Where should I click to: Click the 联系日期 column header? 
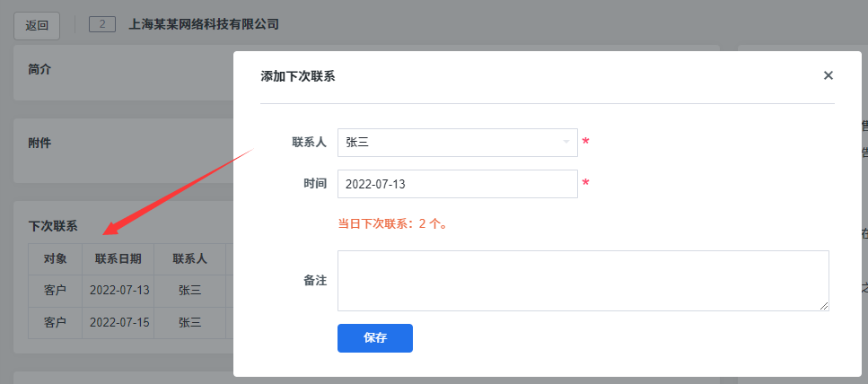118,258
